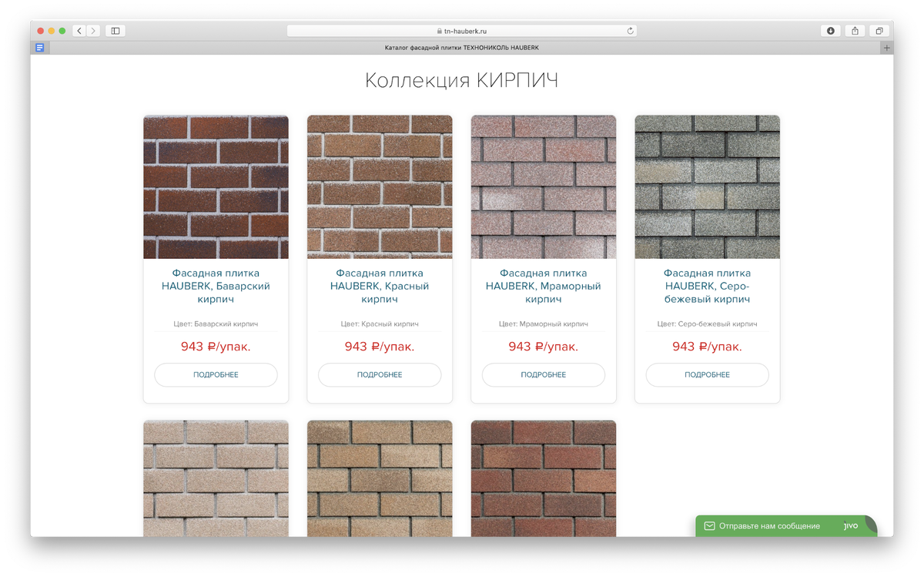This screenshot has height=577, width=924.
Task: Open the Safari downloads icon
Action: (x=831, y=31)
